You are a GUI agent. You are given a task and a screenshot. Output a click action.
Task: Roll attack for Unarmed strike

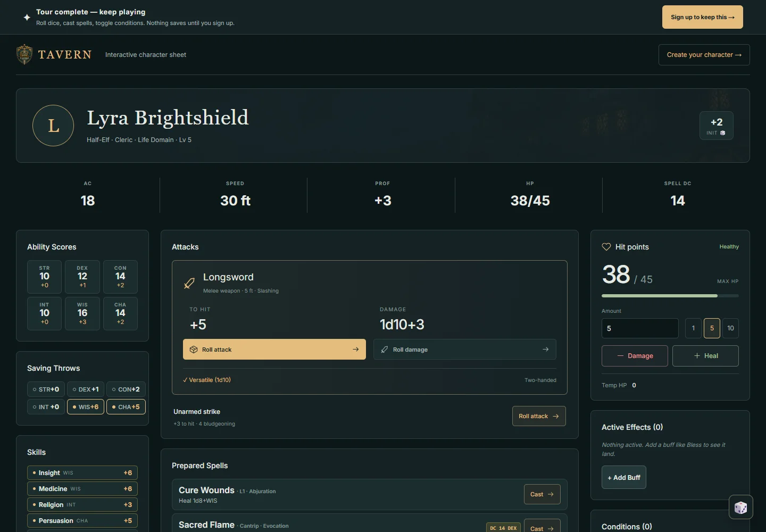539,416
